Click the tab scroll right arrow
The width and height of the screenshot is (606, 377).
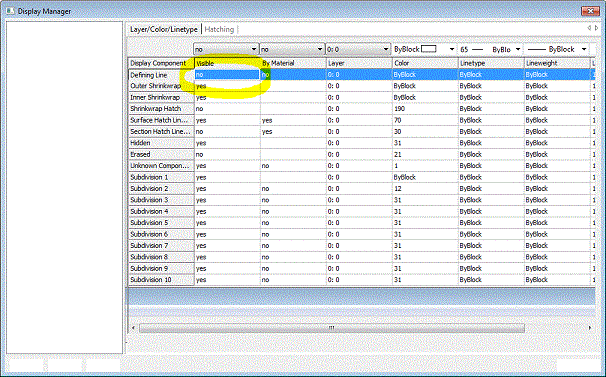coord(596,28)
